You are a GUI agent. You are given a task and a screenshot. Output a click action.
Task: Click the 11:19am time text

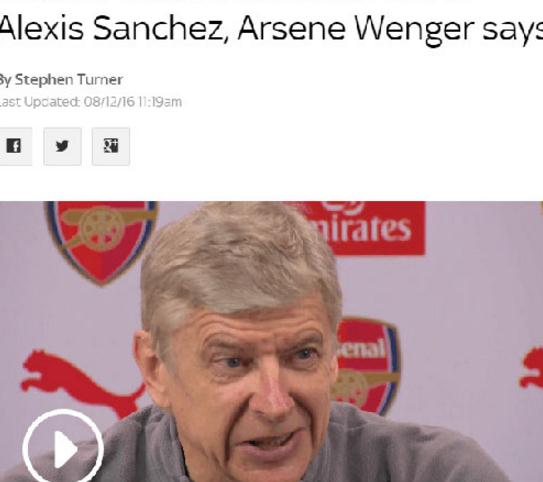(x=160, y=102)
